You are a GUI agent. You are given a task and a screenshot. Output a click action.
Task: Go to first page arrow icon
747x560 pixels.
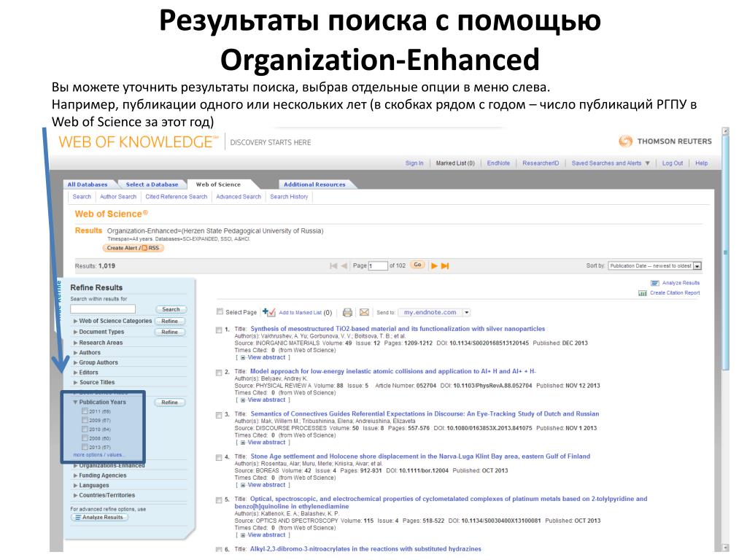pyautogui.click(x=333, y=265)
